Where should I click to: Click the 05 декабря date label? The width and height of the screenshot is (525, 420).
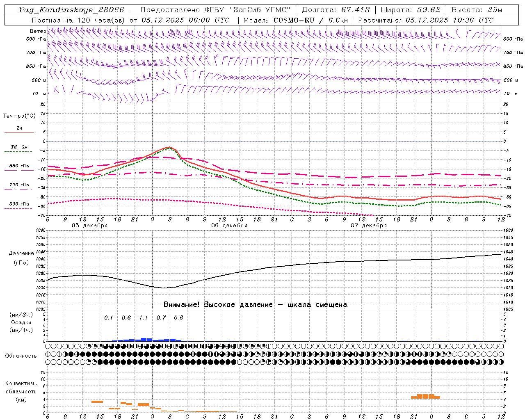[89, 226]
